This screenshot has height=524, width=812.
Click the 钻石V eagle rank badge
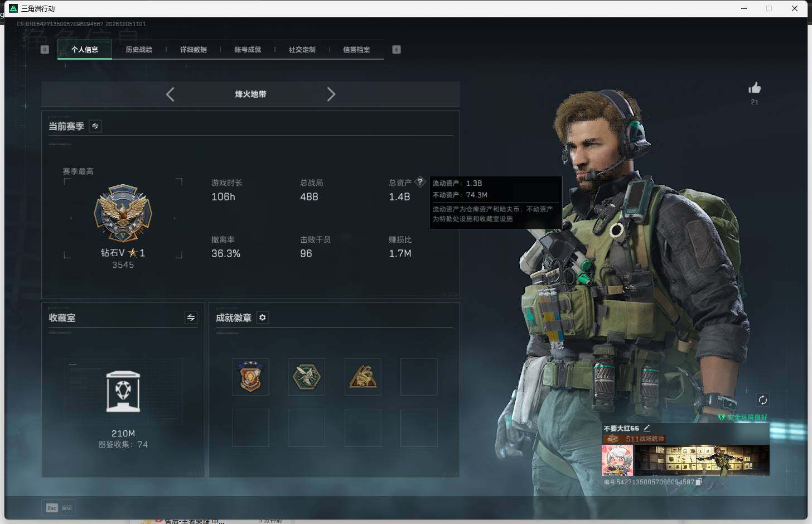[123, 214]
